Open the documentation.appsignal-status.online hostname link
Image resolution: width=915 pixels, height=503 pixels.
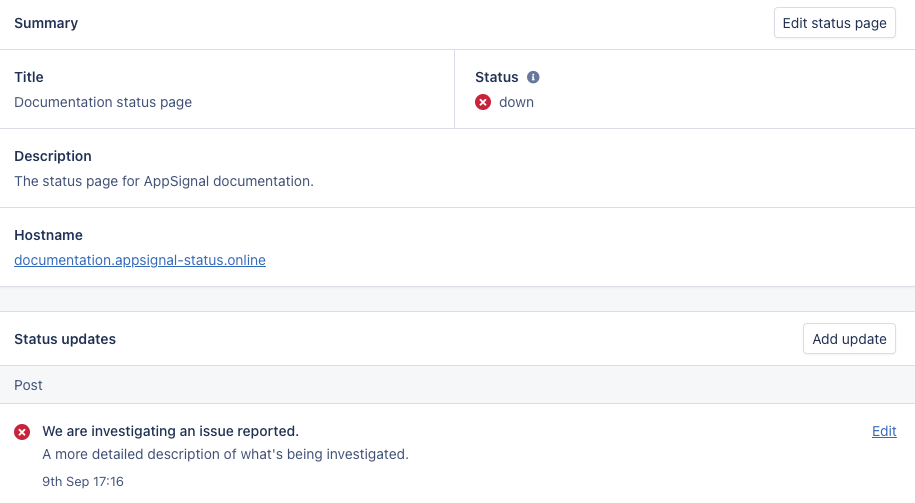tap(140, 260)
